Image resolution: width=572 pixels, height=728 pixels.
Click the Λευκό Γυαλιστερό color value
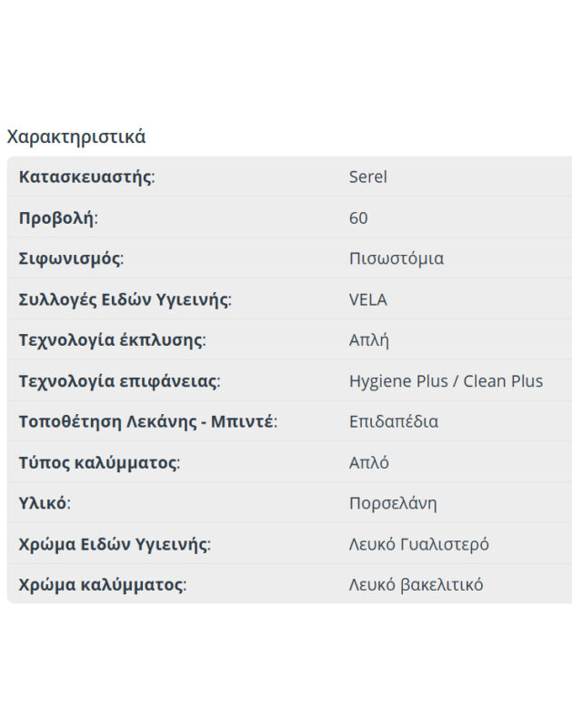[419, 544]
